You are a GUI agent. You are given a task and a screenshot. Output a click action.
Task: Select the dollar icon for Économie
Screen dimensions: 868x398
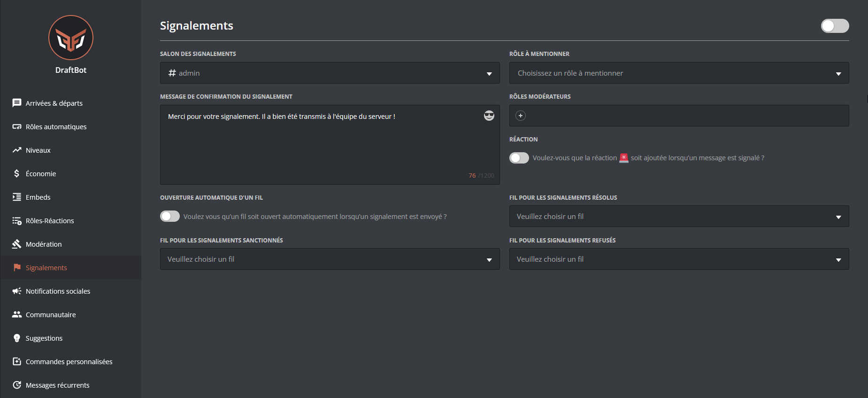(17, 173)
